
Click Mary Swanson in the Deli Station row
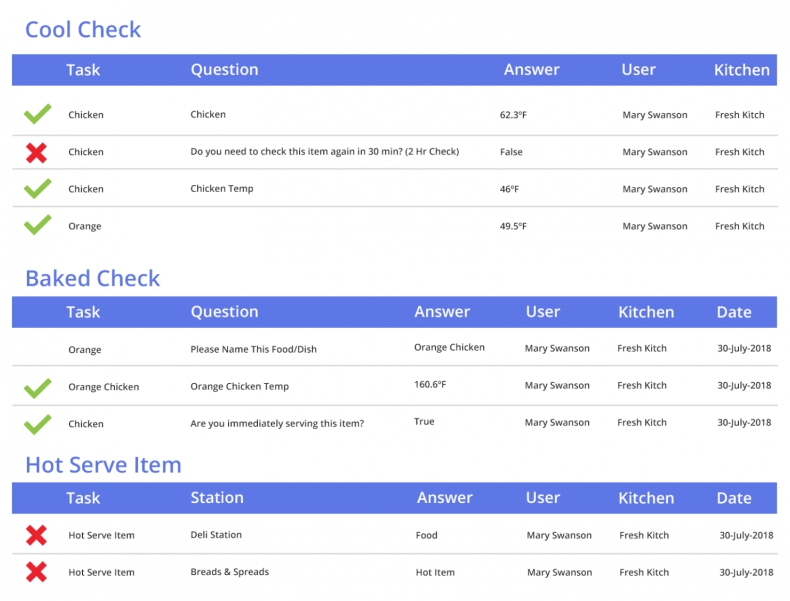tap(559, 536)
